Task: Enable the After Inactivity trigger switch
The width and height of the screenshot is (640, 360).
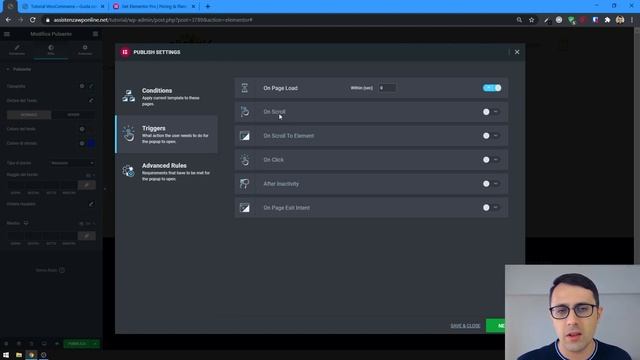Action: [x=491, y=184]
